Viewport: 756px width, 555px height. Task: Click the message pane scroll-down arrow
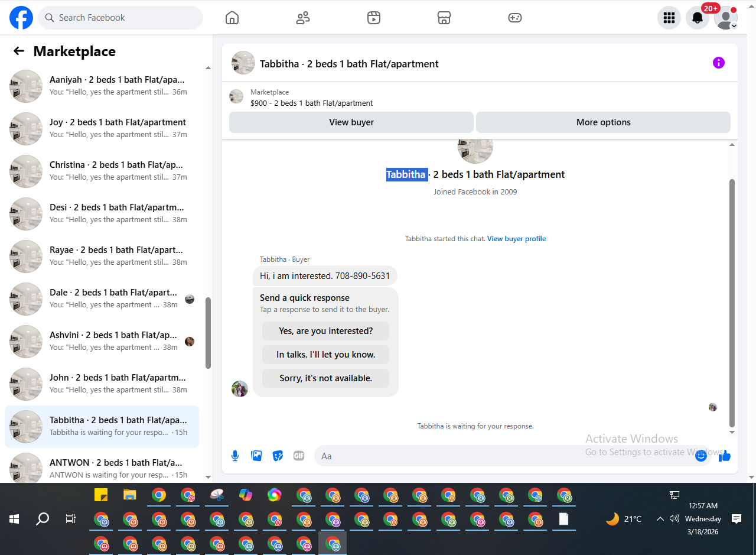click(x=732, y=433)
